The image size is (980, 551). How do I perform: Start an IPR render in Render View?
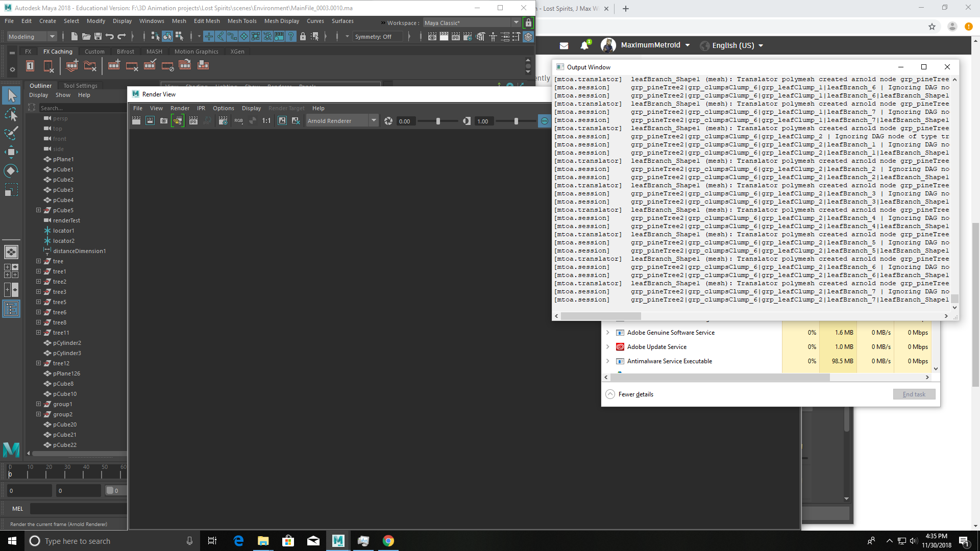[x=193, y=120]
